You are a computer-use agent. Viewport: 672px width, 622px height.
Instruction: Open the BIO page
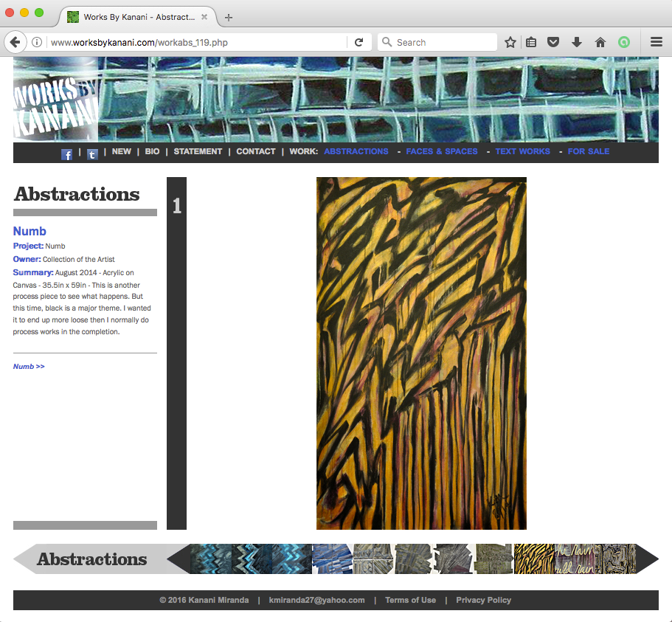click(152, 151)
